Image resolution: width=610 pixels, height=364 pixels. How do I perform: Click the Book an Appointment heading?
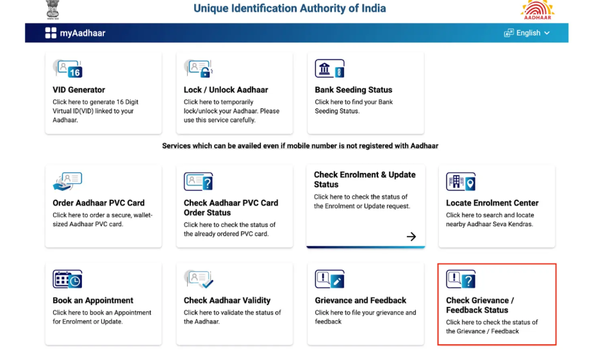93,300
